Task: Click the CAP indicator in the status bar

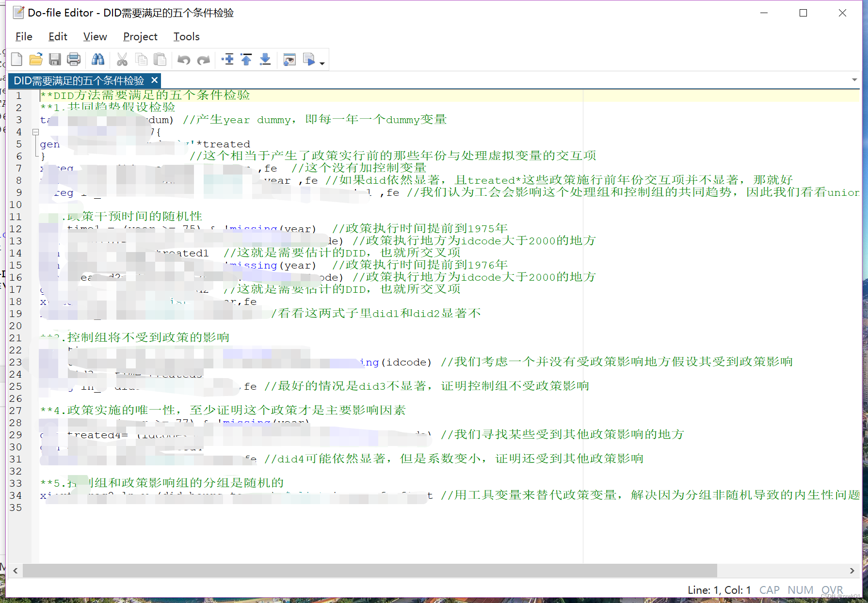Action: (x=769, y=590)
